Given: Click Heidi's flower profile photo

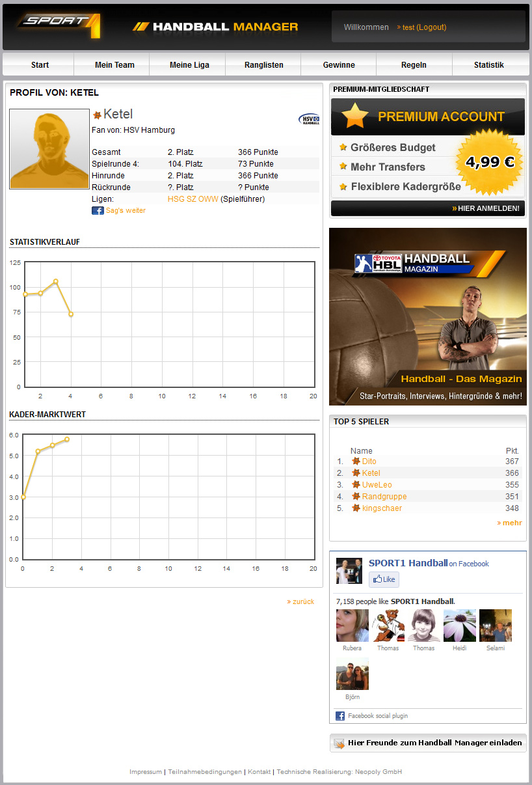Looking at the screenshot, I should click(460, 626).
